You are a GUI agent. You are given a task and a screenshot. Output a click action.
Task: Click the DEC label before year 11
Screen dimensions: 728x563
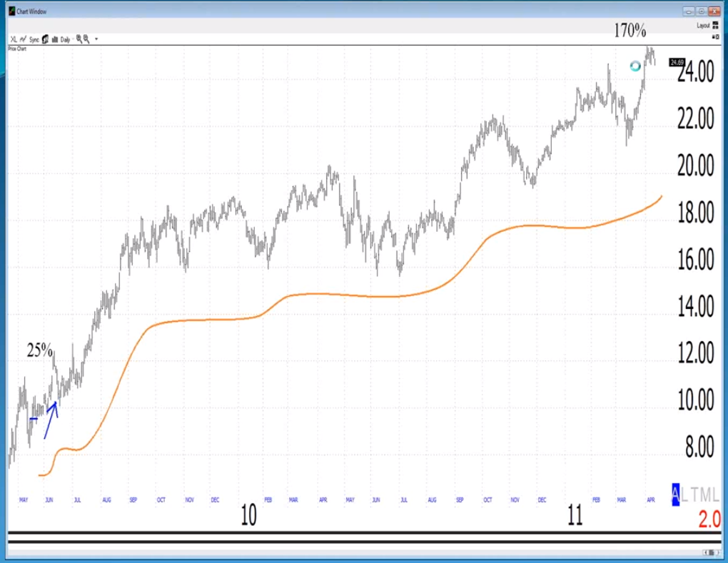[542, 500]
